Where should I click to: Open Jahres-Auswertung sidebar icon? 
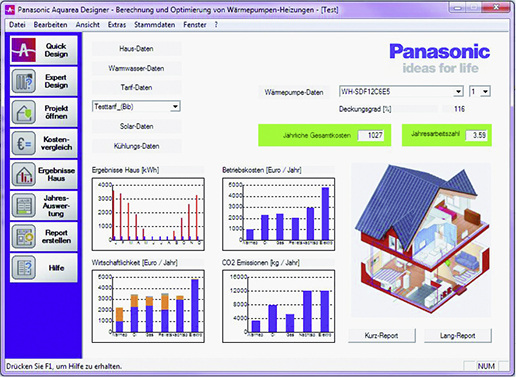click(24, 206)
